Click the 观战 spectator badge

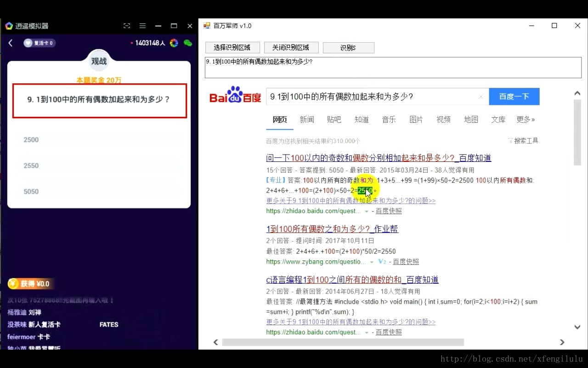point(99,61)
